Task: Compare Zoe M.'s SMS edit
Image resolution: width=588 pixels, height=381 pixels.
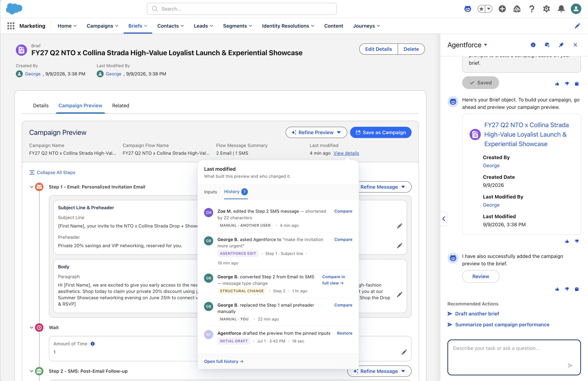Action: point(343,211)
